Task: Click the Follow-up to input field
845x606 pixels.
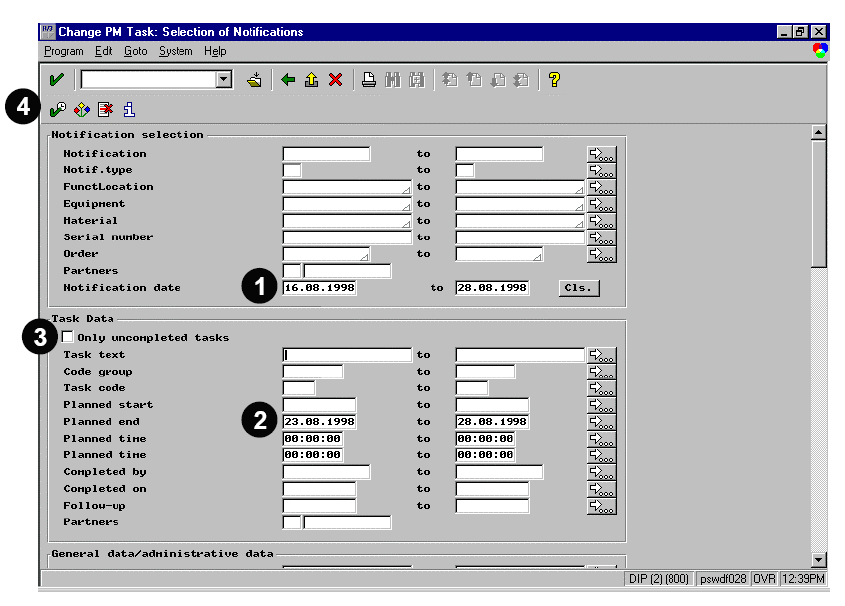Action: point(492,506)
